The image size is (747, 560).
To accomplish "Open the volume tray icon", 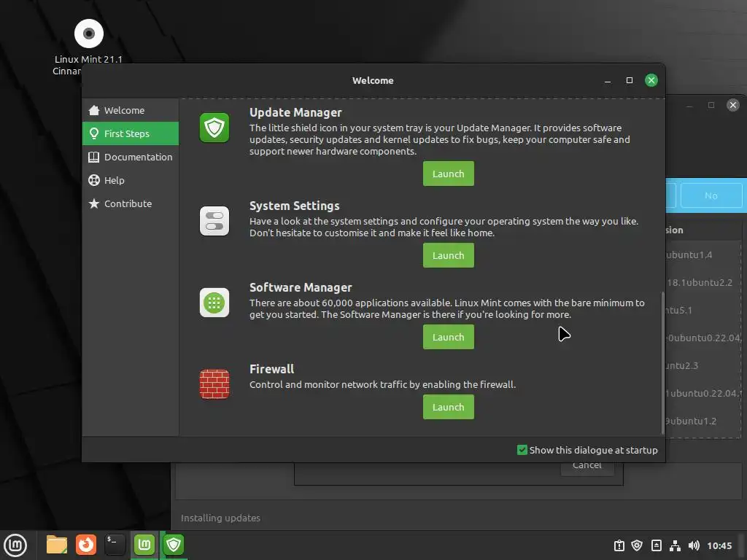I will coord(694,545).
